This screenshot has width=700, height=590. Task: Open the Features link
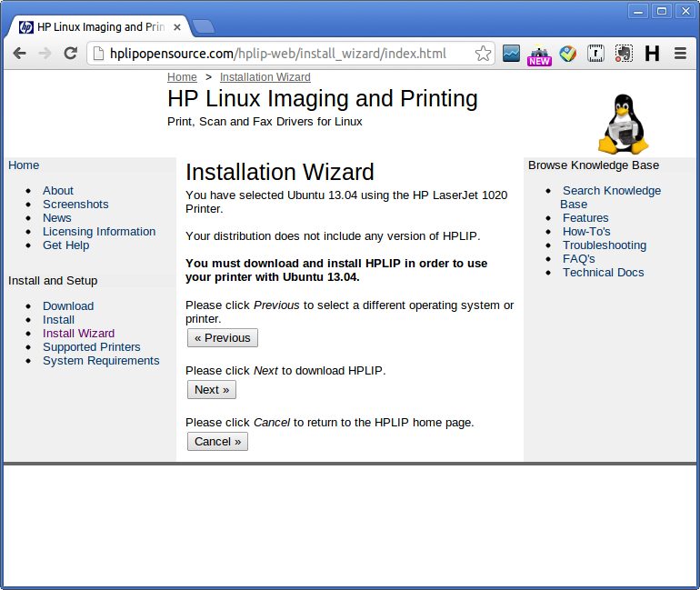coord(585,218)
